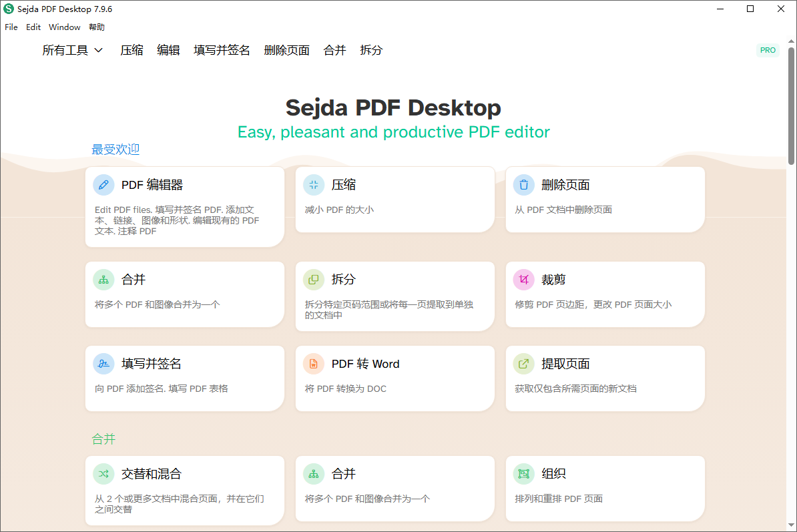Open the 删除页面 card title
This screenshot has width=797, height=532.
[x=565, y=185]
